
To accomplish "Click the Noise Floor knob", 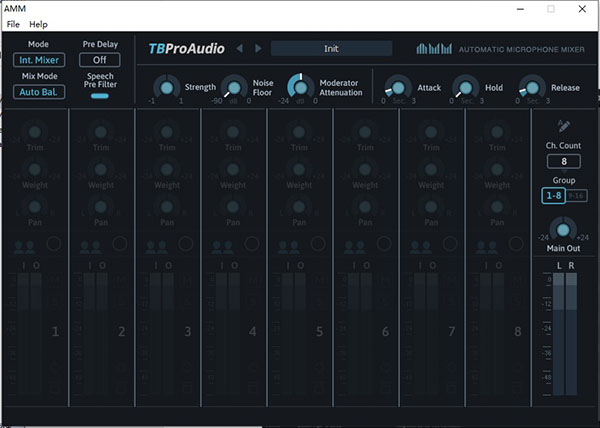I will [x=233, y=88].
